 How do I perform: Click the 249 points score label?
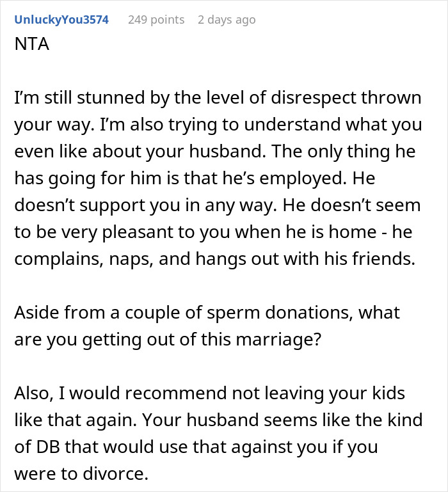[x=156, y=20]
